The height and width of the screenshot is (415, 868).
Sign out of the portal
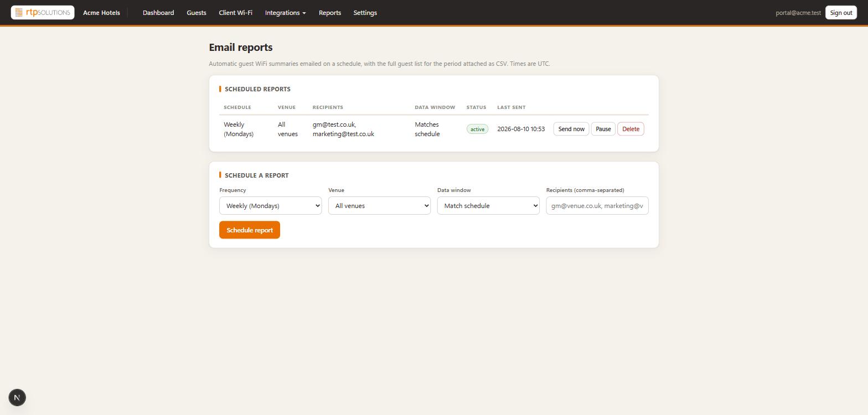click(x=841, y=13)
